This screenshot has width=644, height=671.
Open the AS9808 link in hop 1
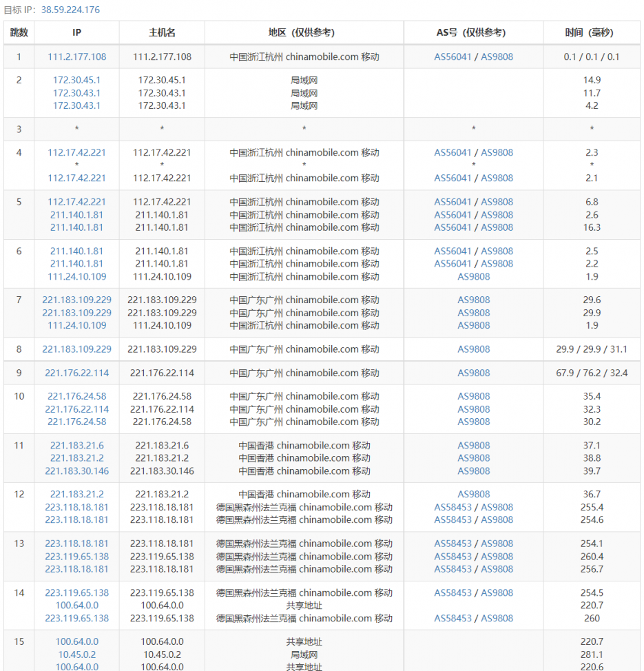click(497, 57)
